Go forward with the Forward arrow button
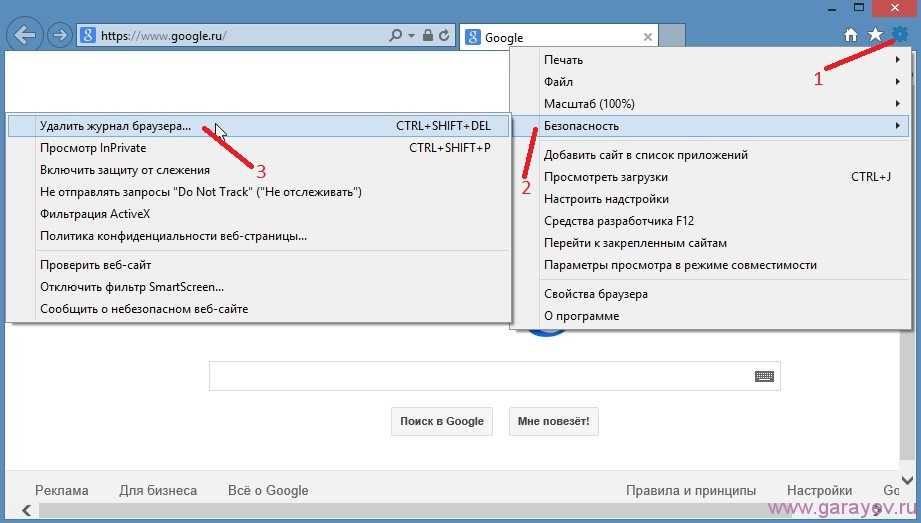Image resolution: width=921 pixels, height=523 pixels. pyautogui.click(x=59, y=35)
